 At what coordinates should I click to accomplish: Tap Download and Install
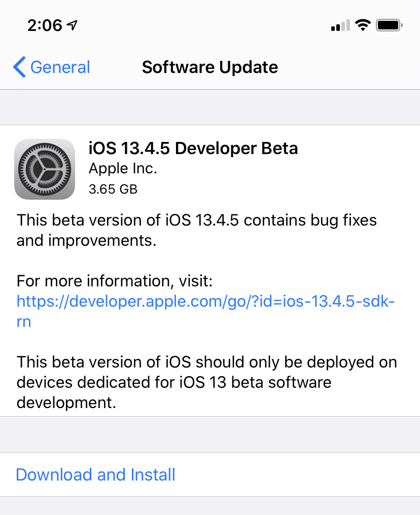point(95,474)
